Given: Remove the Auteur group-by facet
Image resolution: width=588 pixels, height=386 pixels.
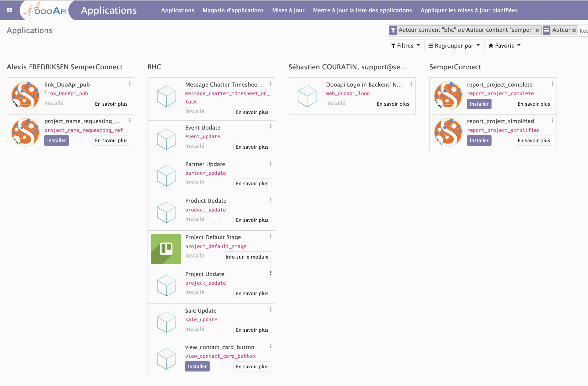Looking at the screenshot, I should 574,30.
